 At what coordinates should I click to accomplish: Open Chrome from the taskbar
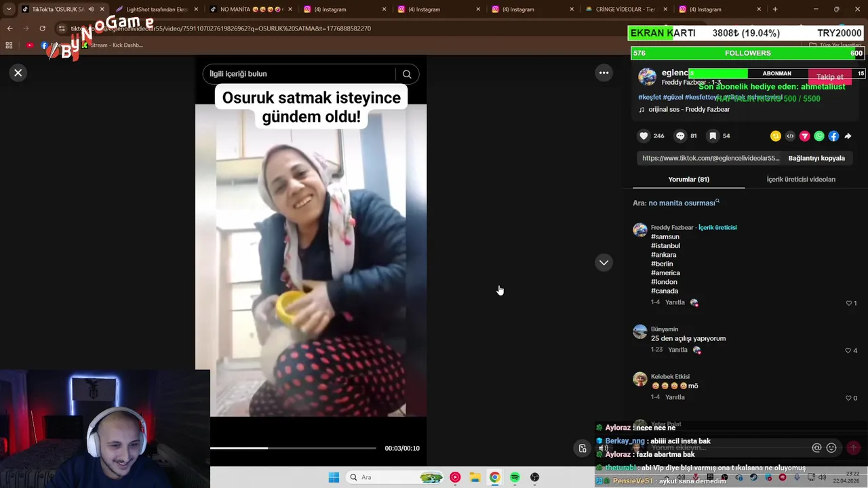(x=495, y=477)
